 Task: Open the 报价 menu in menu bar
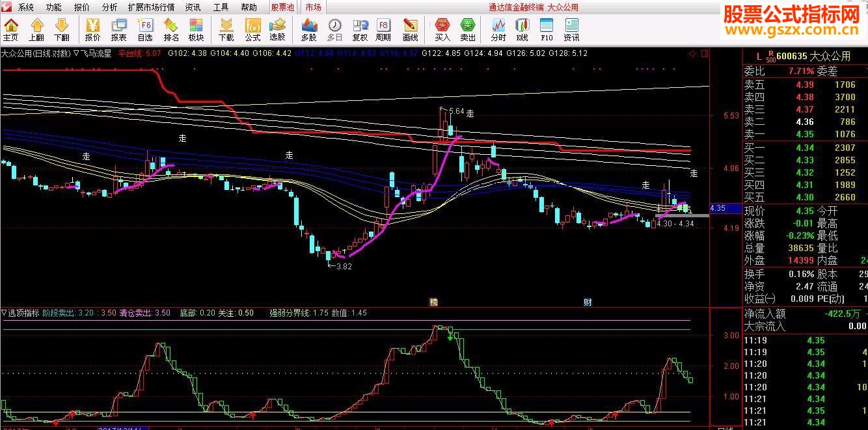[x=82, y=7]
